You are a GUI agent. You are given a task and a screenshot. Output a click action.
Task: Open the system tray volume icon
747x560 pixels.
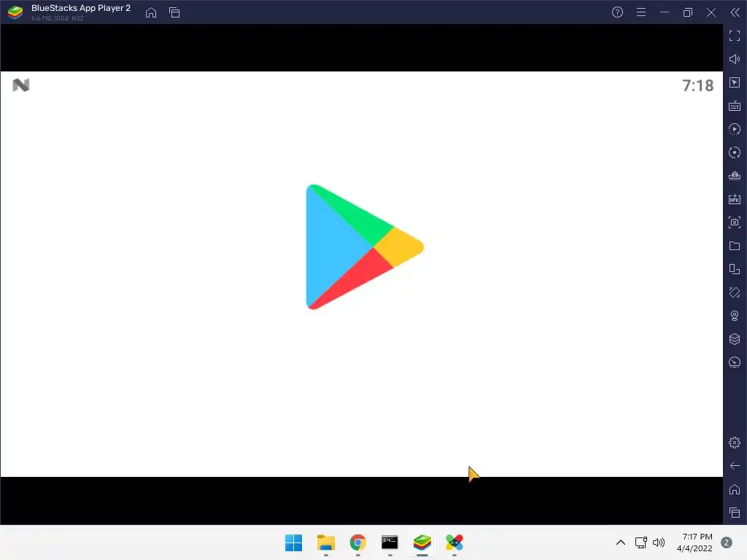click(659, 542)
